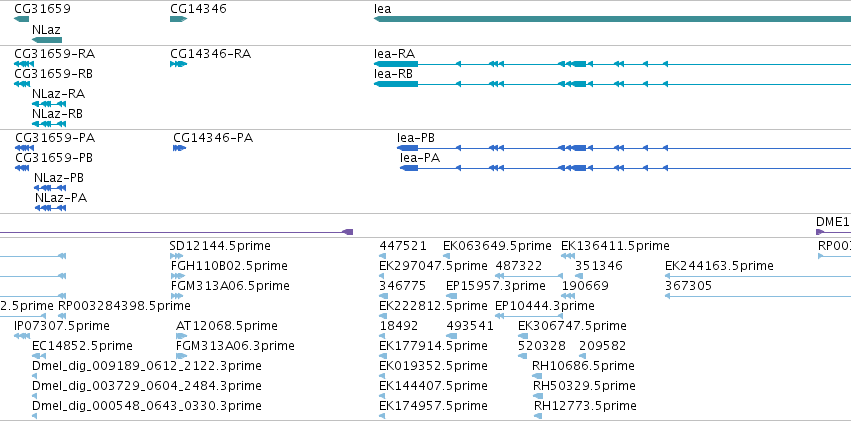851x421 pixels.
Task: Select transcript CG14346-RA
Action: [211, 54]
